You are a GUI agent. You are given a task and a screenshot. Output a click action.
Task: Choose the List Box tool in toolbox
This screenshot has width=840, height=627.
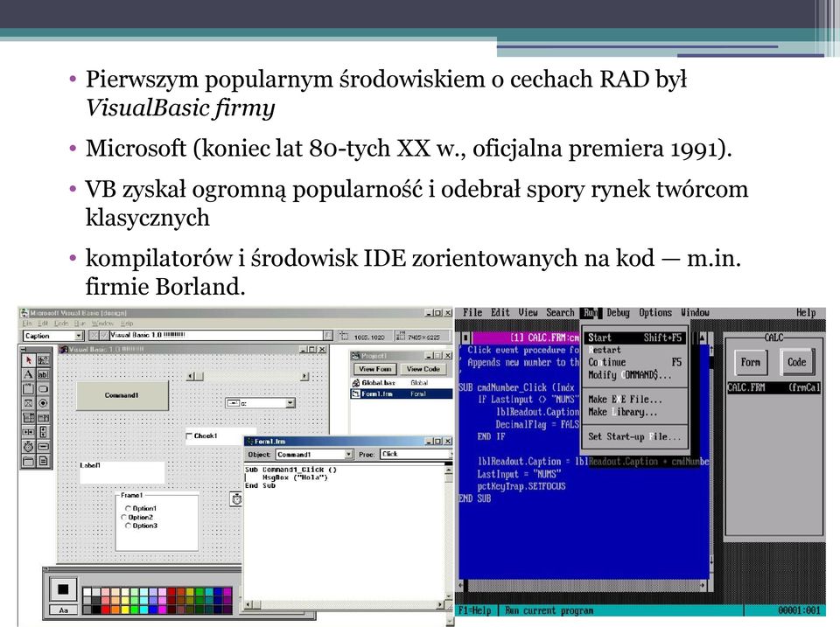(x=43, y=418)
